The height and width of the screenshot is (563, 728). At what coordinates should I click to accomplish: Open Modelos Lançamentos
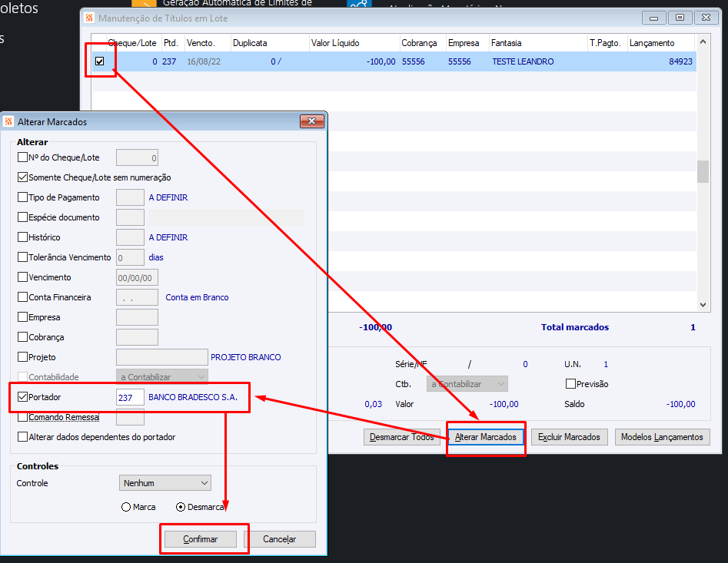point(662,437)
